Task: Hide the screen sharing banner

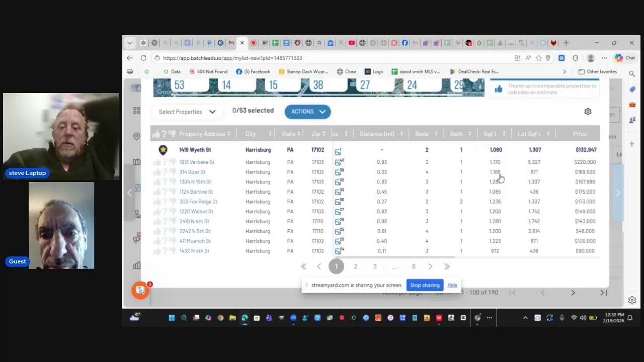Action: pyautogui.click(x=452, y=285)
